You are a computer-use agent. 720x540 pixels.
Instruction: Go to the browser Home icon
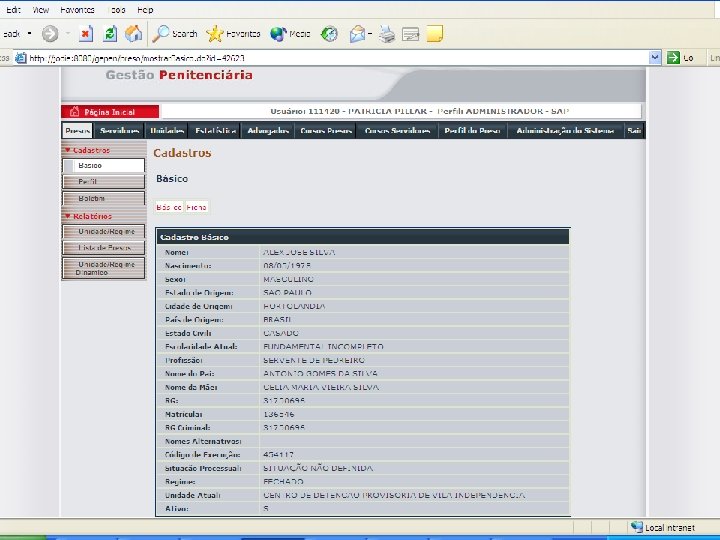[x=133, y=34]
